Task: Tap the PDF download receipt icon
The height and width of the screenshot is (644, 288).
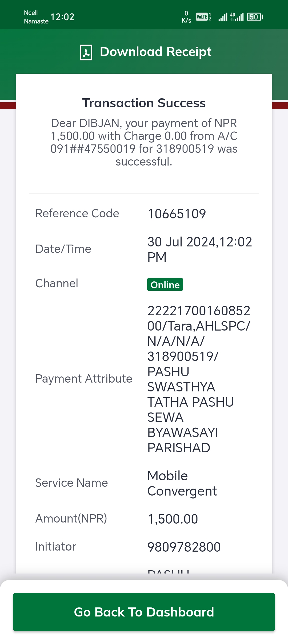Action: pos(86,52)
